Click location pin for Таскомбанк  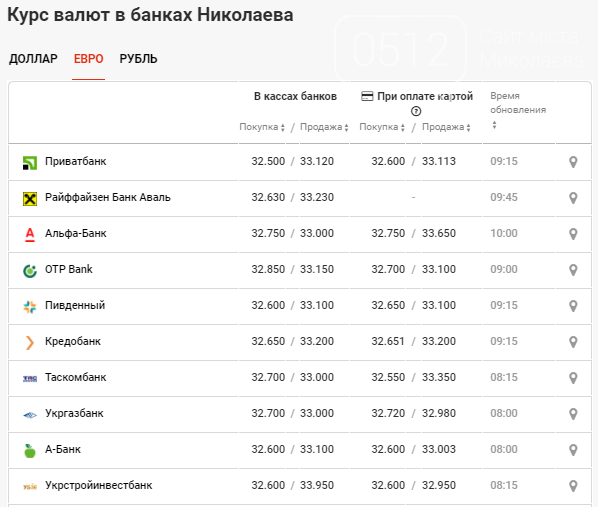click(573, 378)
